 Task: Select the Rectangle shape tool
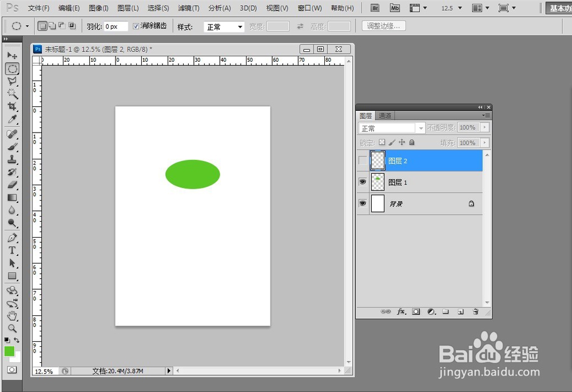coord(12,276)
